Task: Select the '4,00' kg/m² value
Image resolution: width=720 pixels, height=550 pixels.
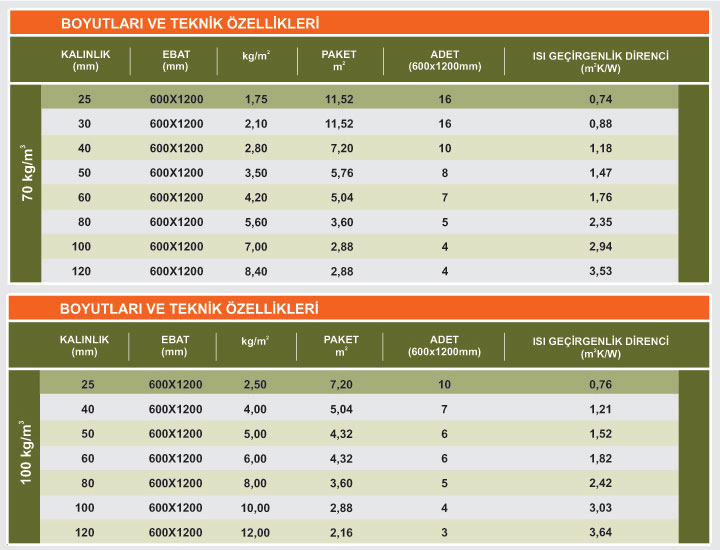Action: point(255,410)
